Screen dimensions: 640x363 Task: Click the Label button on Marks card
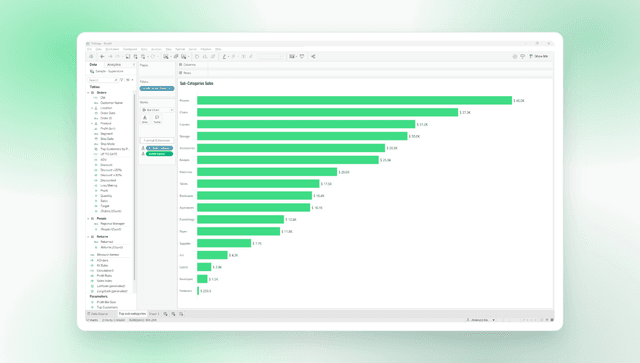[145, 119]
